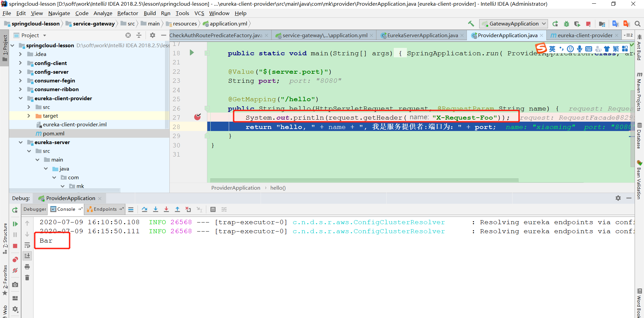
Task: Click the Scroll from Source target icon
Action: pos(128,35)
